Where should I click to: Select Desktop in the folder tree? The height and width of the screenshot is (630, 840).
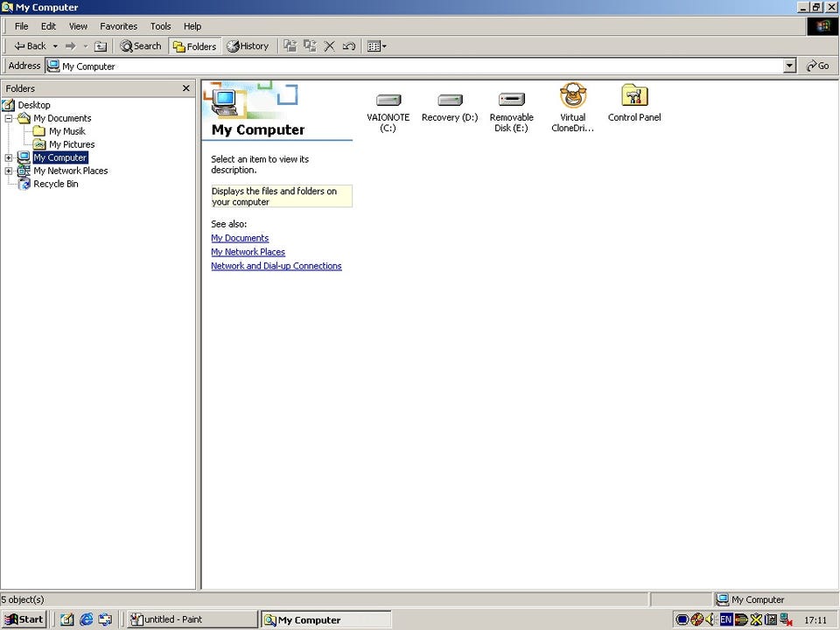click(34, 105)
